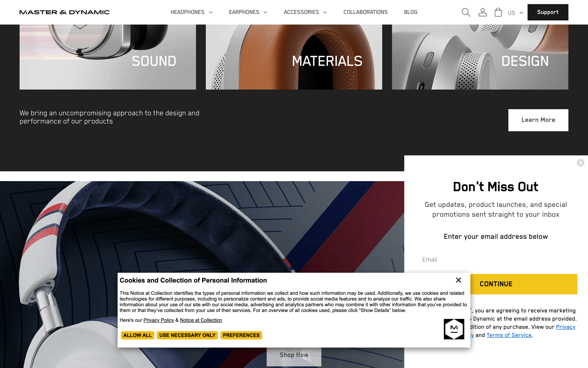The image size is (588, 368).
Task: Open the account profile icon
Action: 483,12
